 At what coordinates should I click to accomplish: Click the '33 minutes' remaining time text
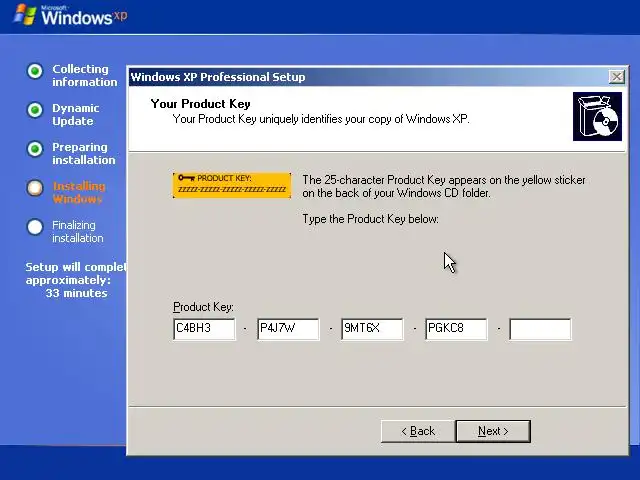pyautogui.click(x=76, y=293)
